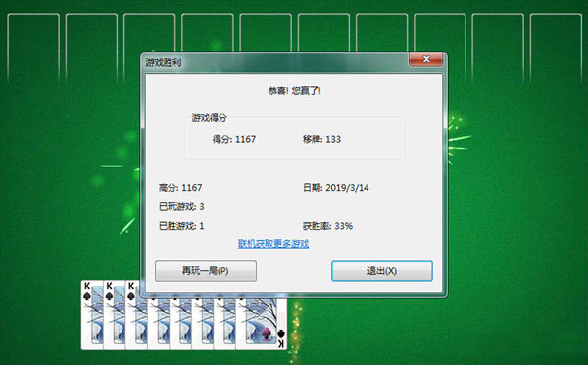Select the score text 得分: 1167
Viewport: 588px width, 365px height.
[x=234, y=139]
